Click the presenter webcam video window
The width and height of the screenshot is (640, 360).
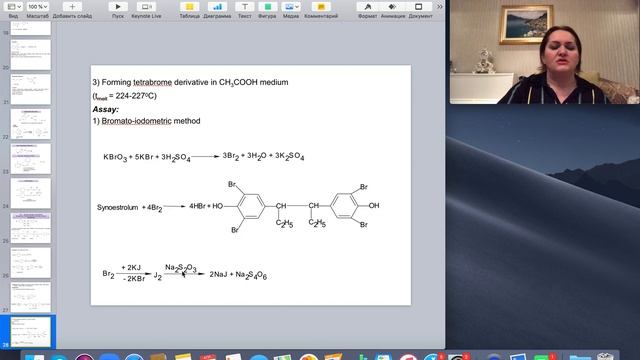point(544,52)
